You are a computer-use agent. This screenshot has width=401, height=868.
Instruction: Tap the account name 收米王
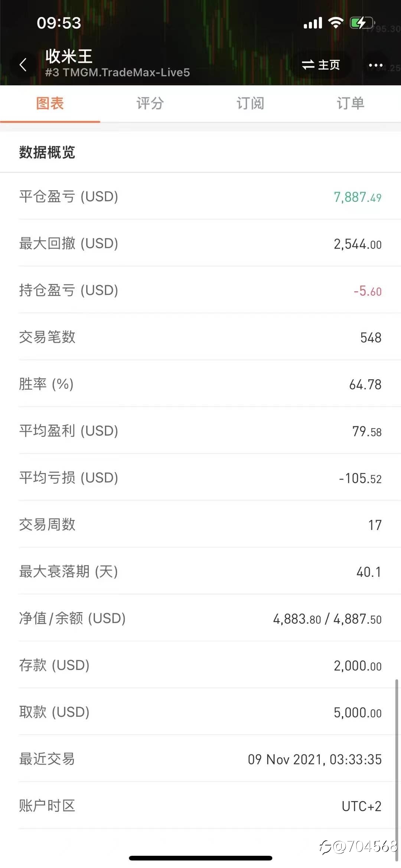click(69, 56)
